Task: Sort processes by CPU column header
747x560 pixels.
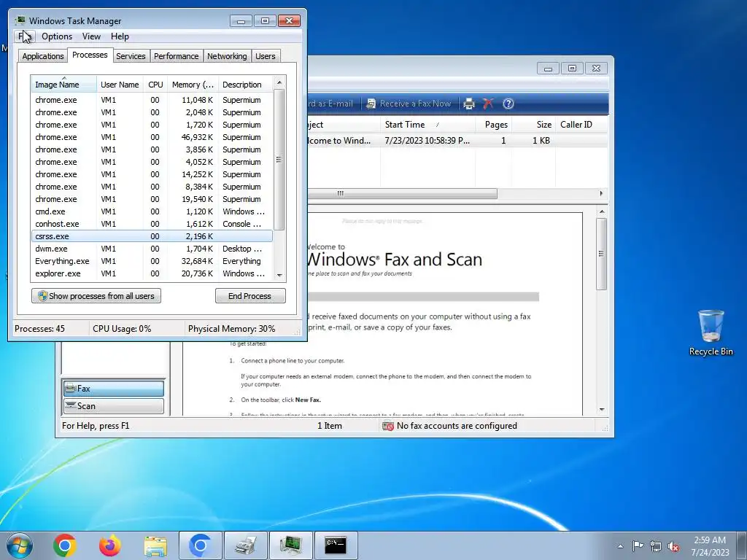Action: coord(155,85)
